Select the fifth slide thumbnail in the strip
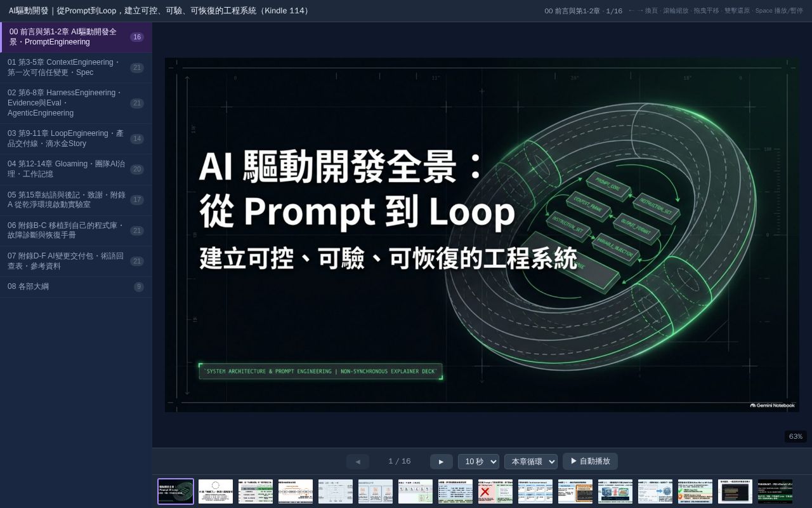Screen dimensions: 812x508 (336, 491)
